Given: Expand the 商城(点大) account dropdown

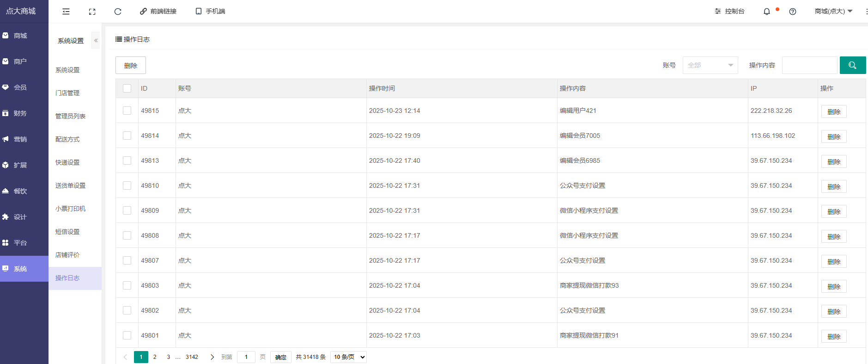Looking at the screenshot, I should (833, 11).
